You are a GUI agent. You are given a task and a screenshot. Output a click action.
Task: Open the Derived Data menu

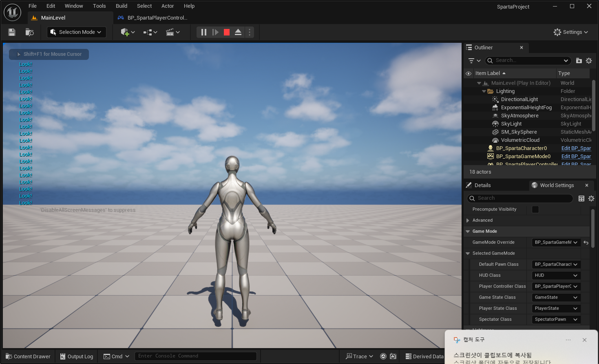click(424, 356)
